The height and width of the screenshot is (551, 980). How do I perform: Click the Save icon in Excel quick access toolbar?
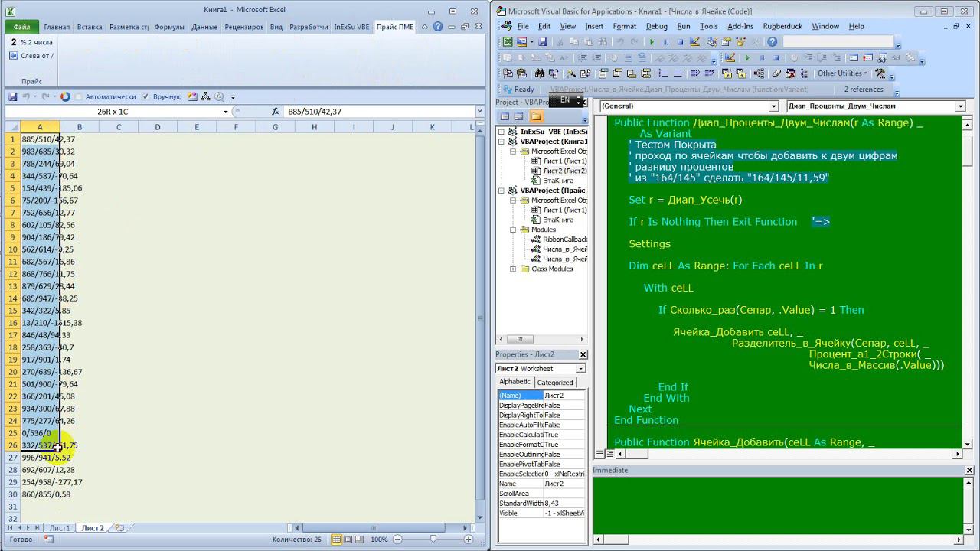point(12,97)
